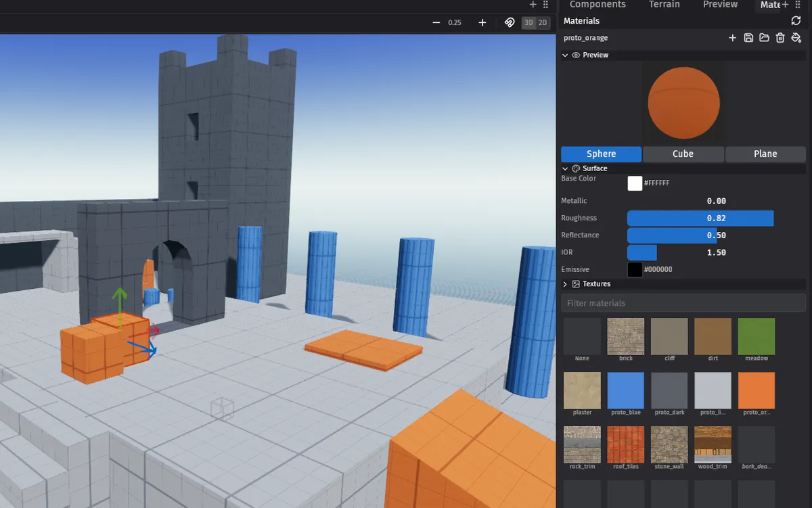Click the proto_orange material name field
This screenshot has height=508, width=812.
585,38
